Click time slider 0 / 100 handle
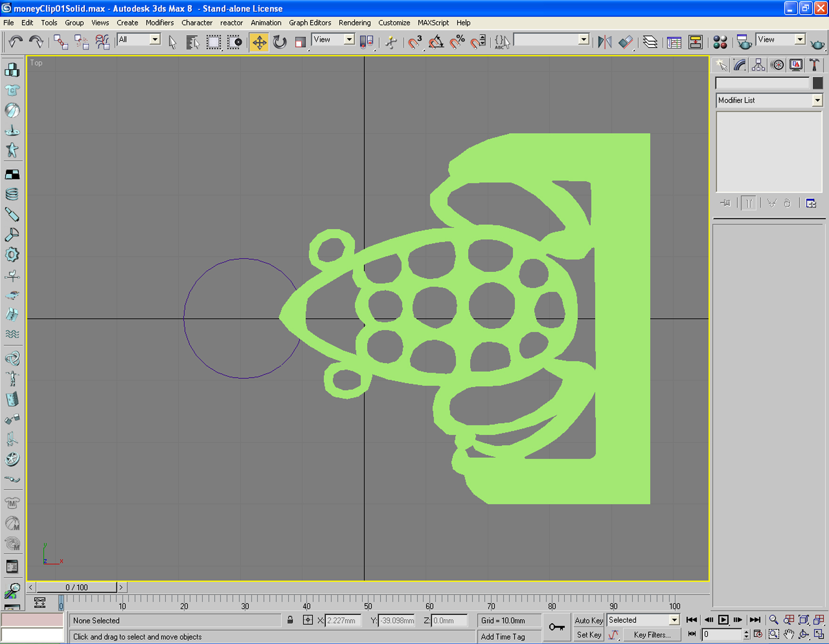The height and width of the screenshot is (644, 829). [77, 587]
